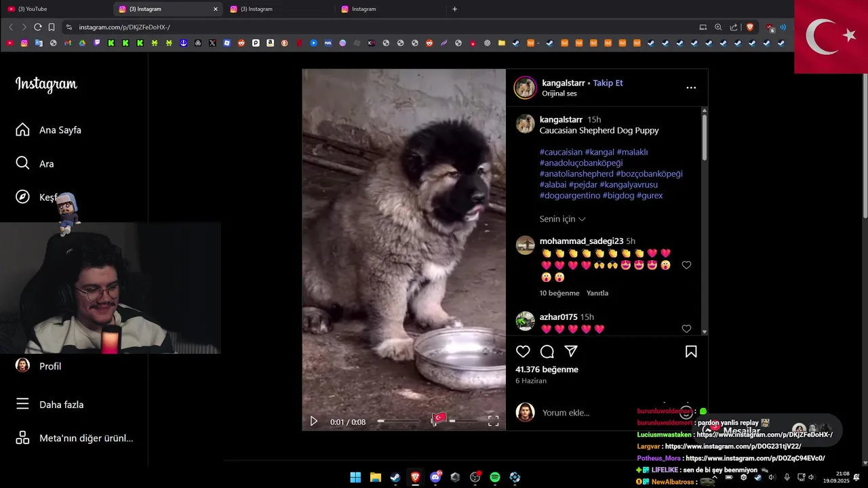
Task: Open comment bubble icon under post
Action: (x=547, y=352)
